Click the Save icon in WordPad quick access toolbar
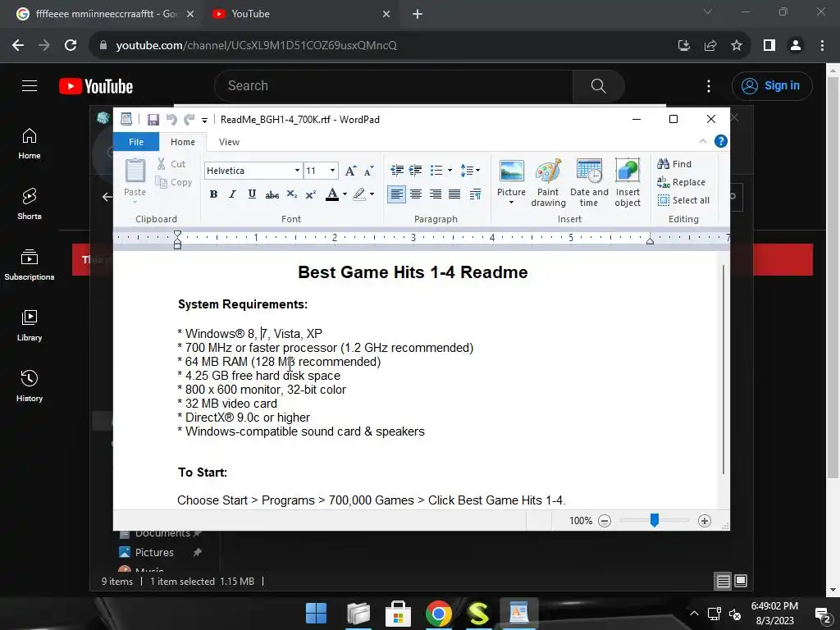Viewport: 840px width, 630px height. [x=153, y=120]
